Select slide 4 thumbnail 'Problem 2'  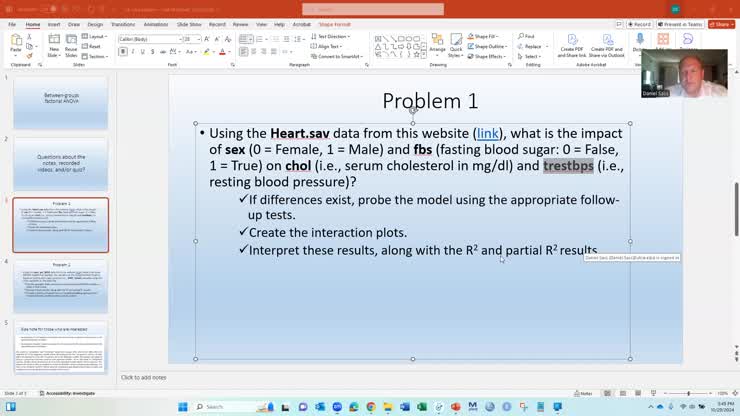point(61,286)
